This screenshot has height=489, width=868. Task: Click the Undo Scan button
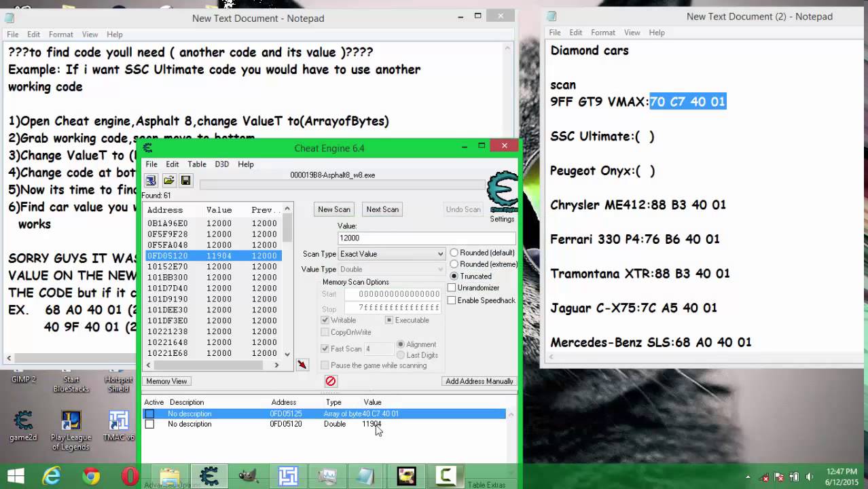click(463, 209)
